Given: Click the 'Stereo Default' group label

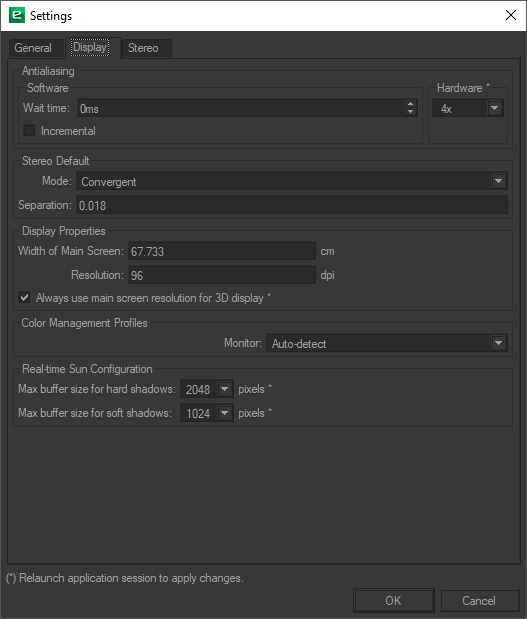Looking at the screenshot, I should [x=55, y=161].
